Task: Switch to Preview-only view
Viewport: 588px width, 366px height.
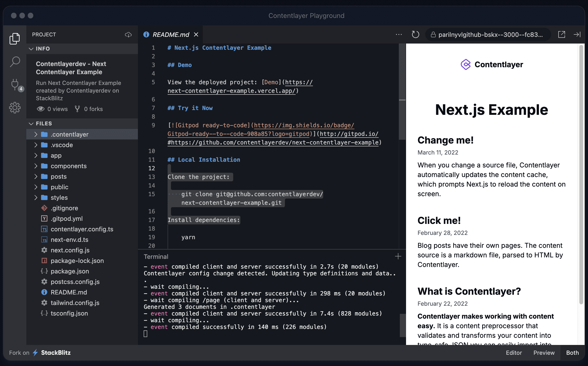Action: pos(544,353)
